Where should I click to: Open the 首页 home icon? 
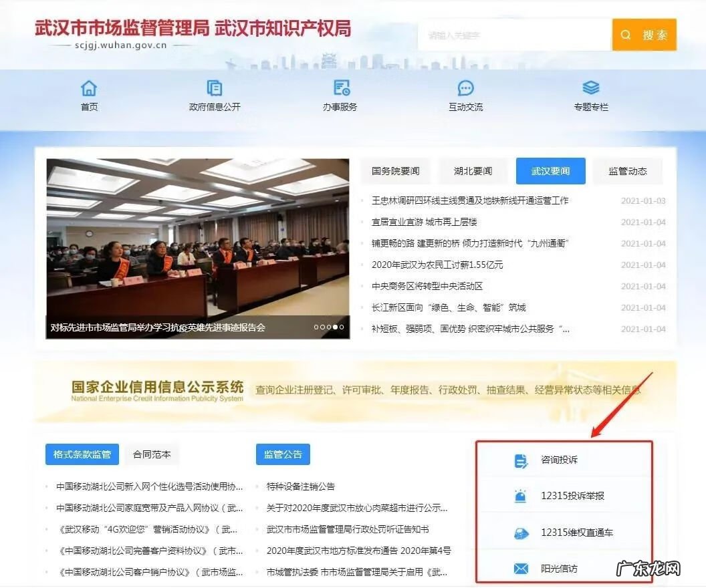coord(89,88)
